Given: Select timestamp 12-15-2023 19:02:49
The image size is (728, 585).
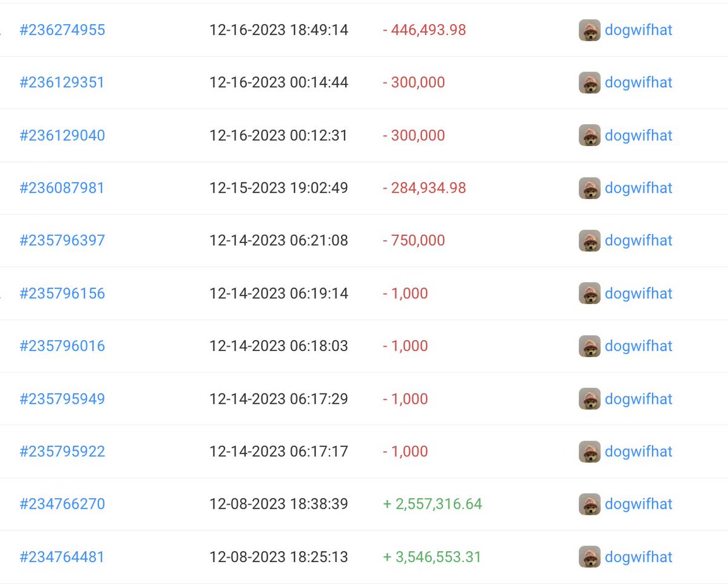Looking at the screenshot, I should (x=279, y=188).
